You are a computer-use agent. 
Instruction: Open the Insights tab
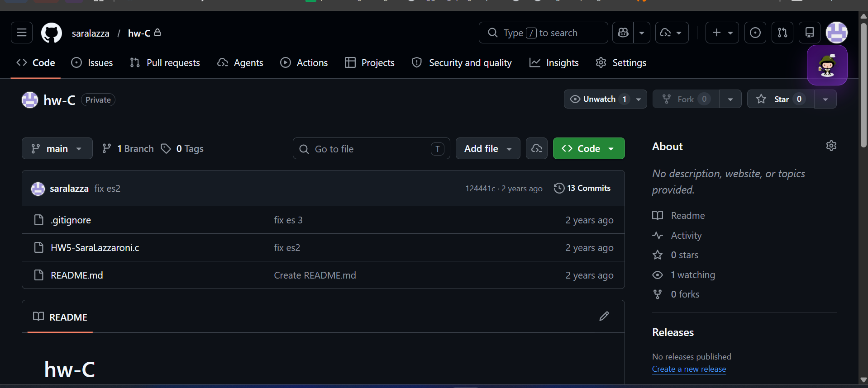point(554,63)
